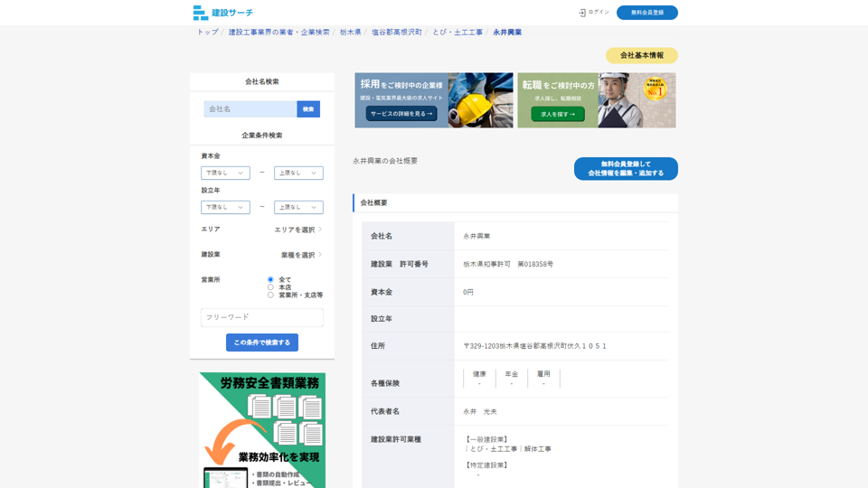Image resolution: width=868 pixels, height=488 pixels.
Task: Open the 栃木県 breadcrumb link
Action: pos(350,32)
